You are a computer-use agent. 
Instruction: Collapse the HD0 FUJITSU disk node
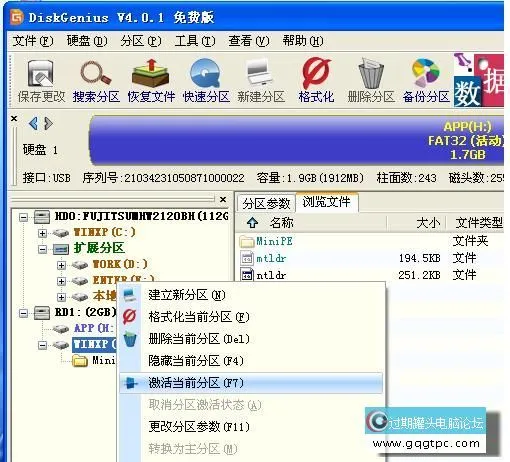(23, 218)
